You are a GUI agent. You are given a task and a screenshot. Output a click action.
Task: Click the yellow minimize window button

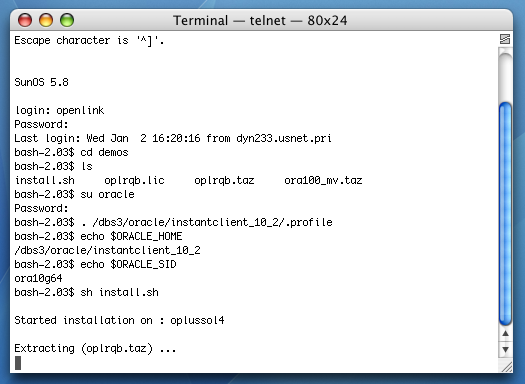pyautogui.click(x=46, y=20)
